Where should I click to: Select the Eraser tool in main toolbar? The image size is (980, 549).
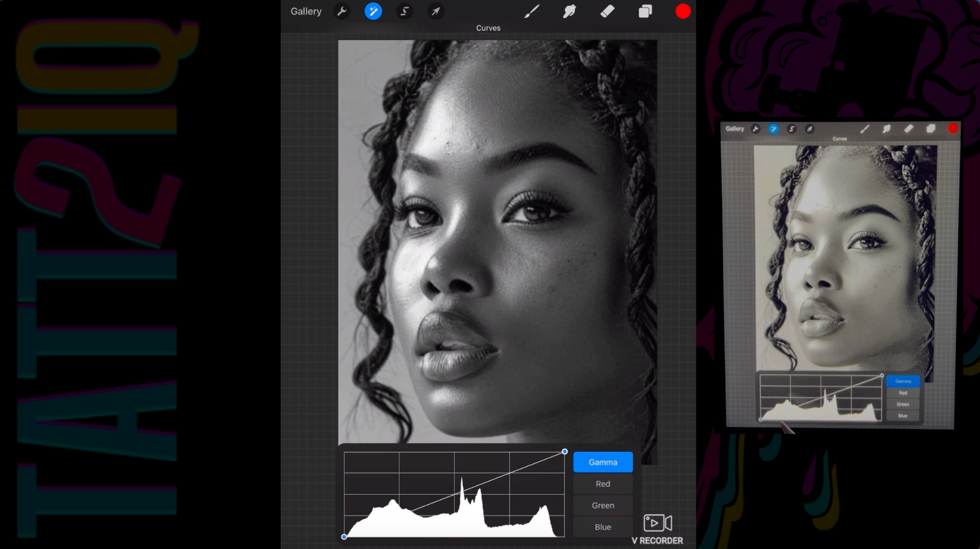point(608,11)
